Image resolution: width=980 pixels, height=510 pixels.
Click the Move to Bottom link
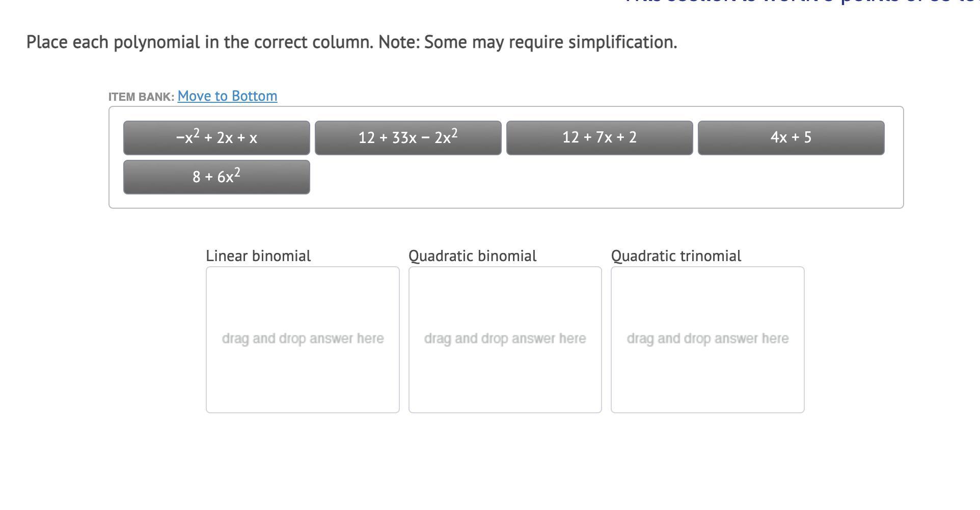click(x=227, y=96)
